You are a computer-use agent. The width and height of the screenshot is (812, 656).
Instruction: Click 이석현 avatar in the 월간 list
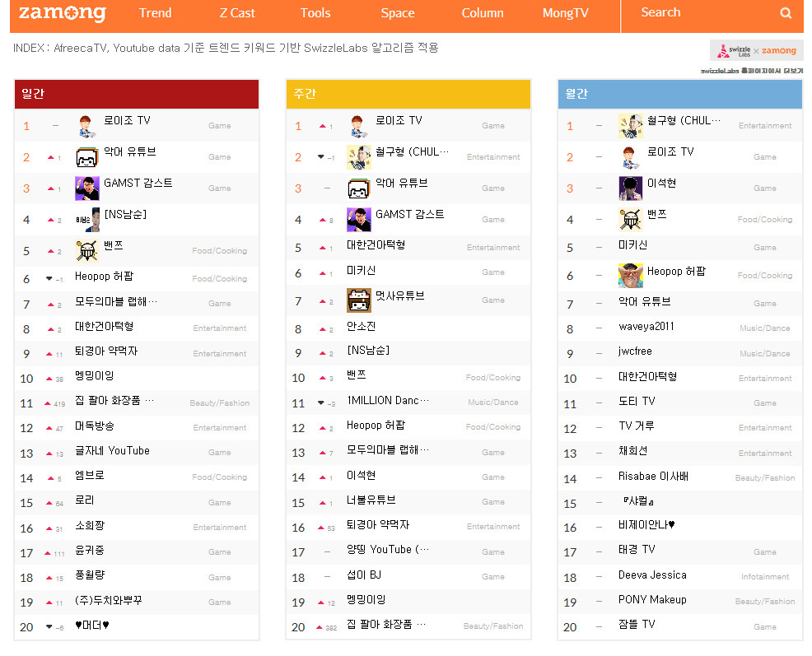(631, 188)
